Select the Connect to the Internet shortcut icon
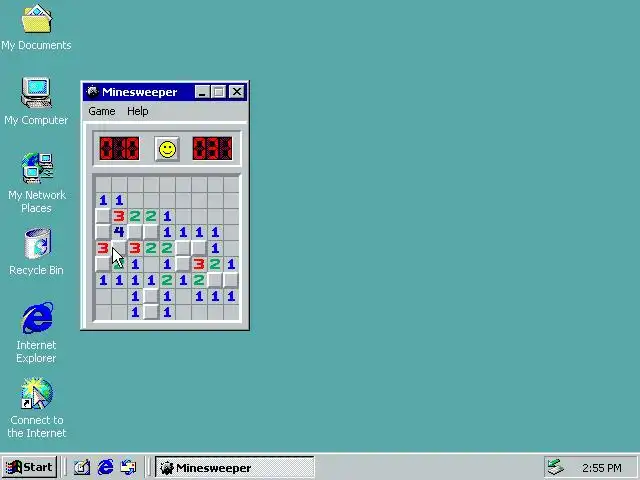This screenshot has height=480, width=640. coord(37,393)
